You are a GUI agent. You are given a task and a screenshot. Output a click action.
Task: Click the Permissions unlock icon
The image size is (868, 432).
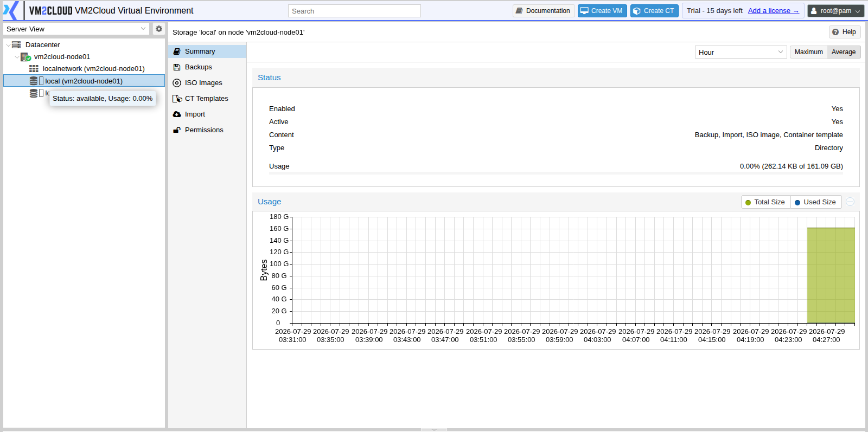pos(177,130)
